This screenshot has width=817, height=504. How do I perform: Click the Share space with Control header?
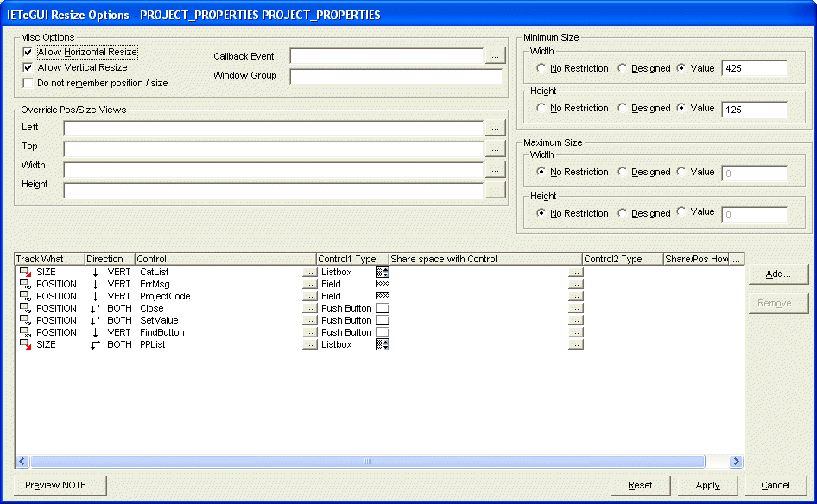[x=484, y=259]
